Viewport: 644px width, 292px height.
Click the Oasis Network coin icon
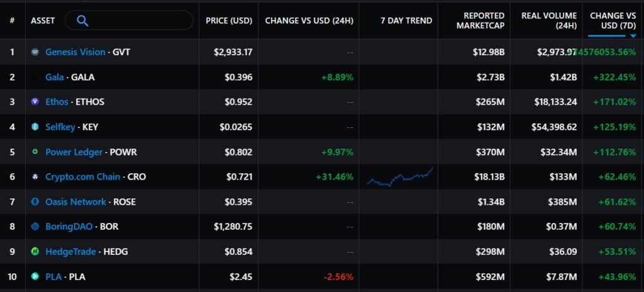coord(36,202)
